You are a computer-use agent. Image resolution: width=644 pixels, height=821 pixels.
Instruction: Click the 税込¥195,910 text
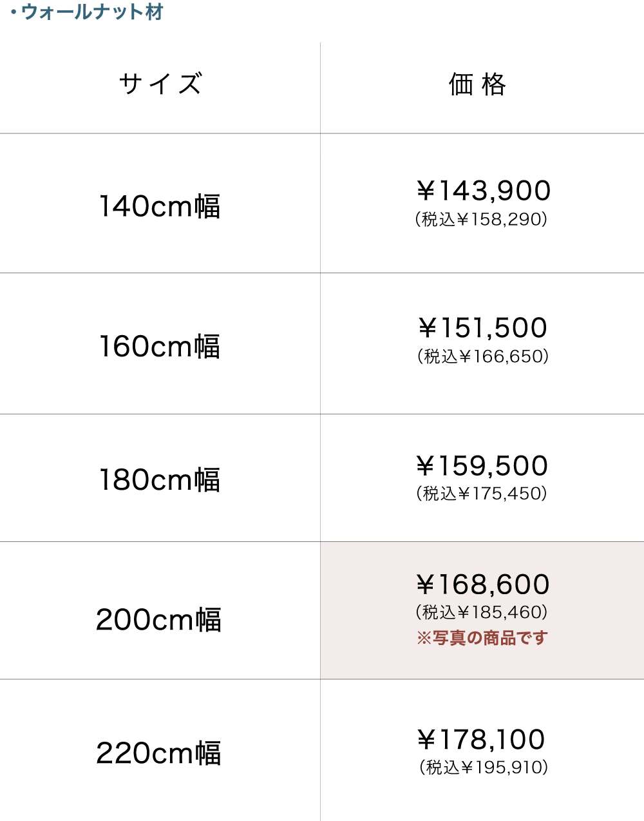(484, 768)
